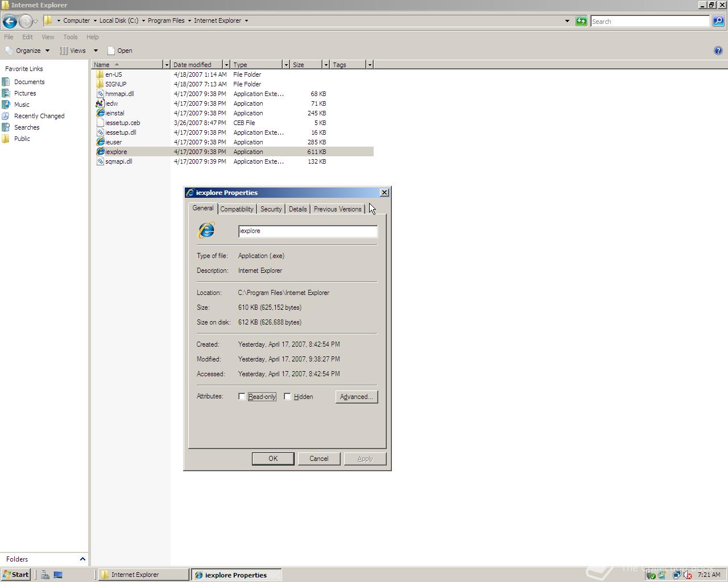Select the sqmapi.dll file icon
Screen dimensions: 728x582
[x=100, y=161]
